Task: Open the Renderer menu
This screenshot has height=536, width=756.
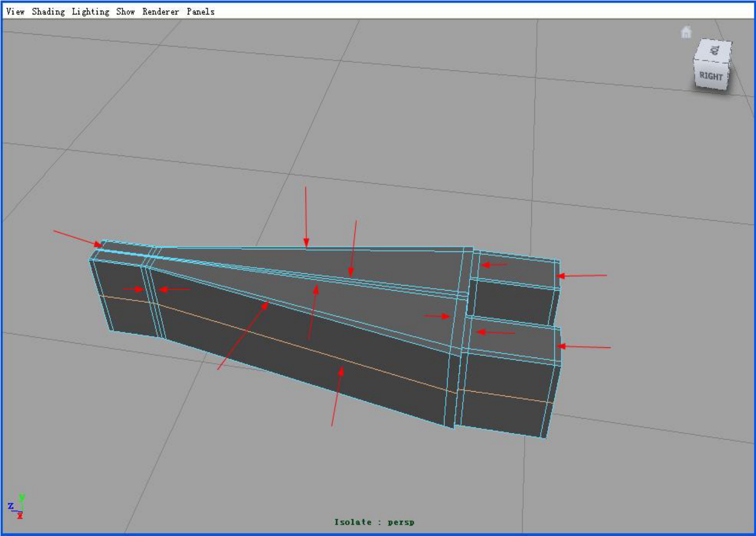Action: point(160,11)
